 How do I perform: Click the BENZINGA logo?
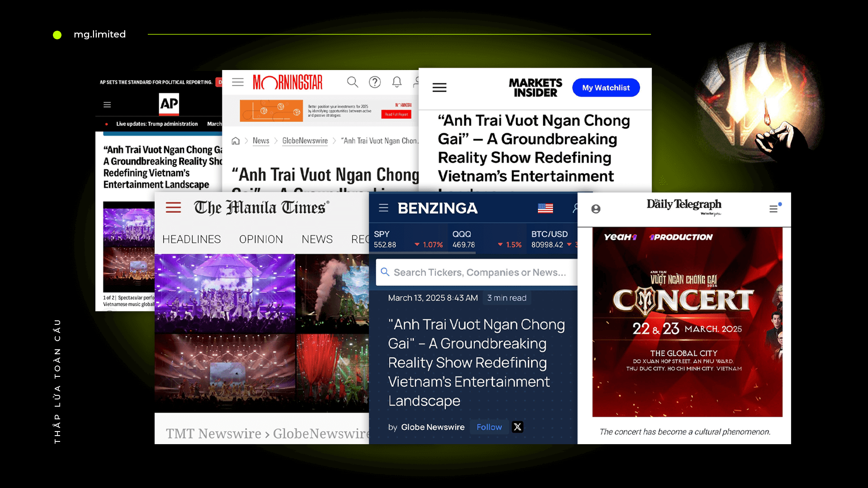coord(438,208)
